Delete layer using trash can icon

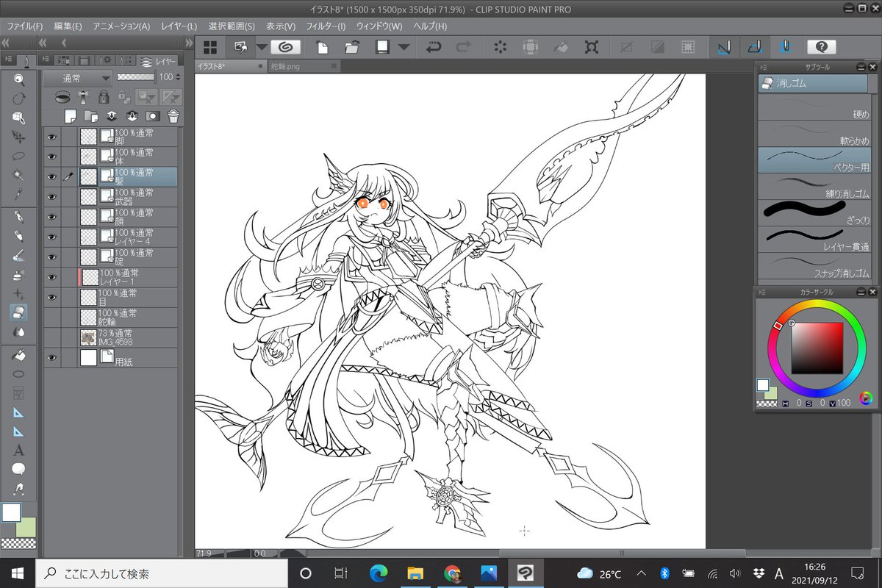point(173,115)
